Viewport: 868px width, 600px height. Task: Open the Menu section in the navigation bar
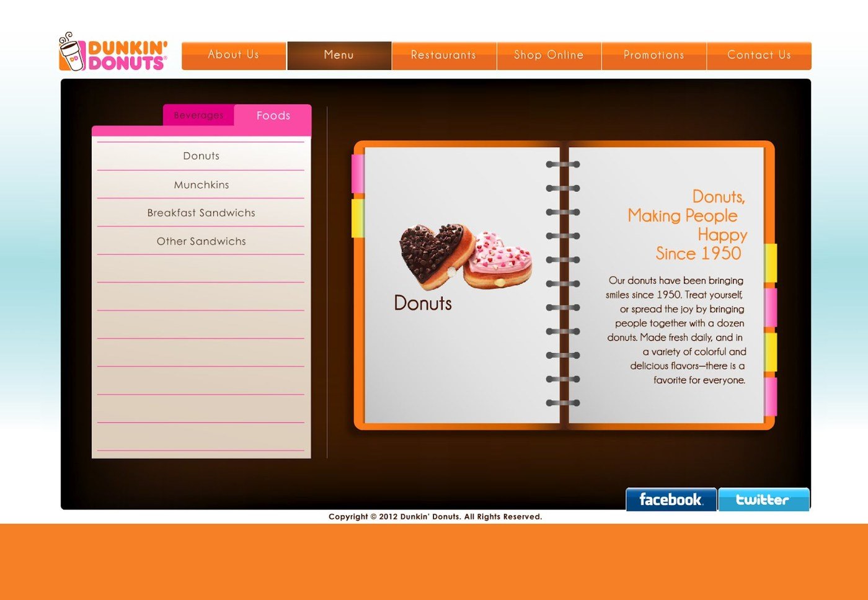pos(339,55)
